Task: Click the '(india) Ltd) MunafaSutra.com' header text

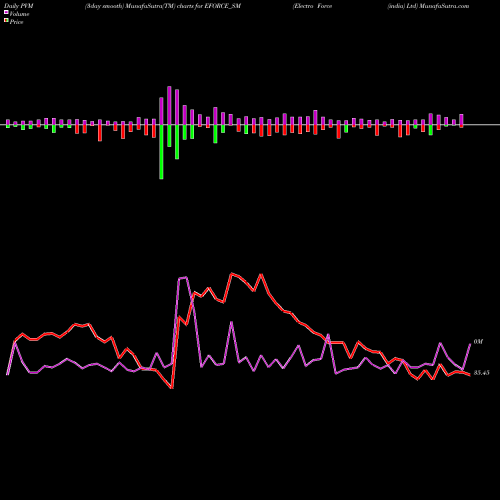Action: tap(428, 6)
